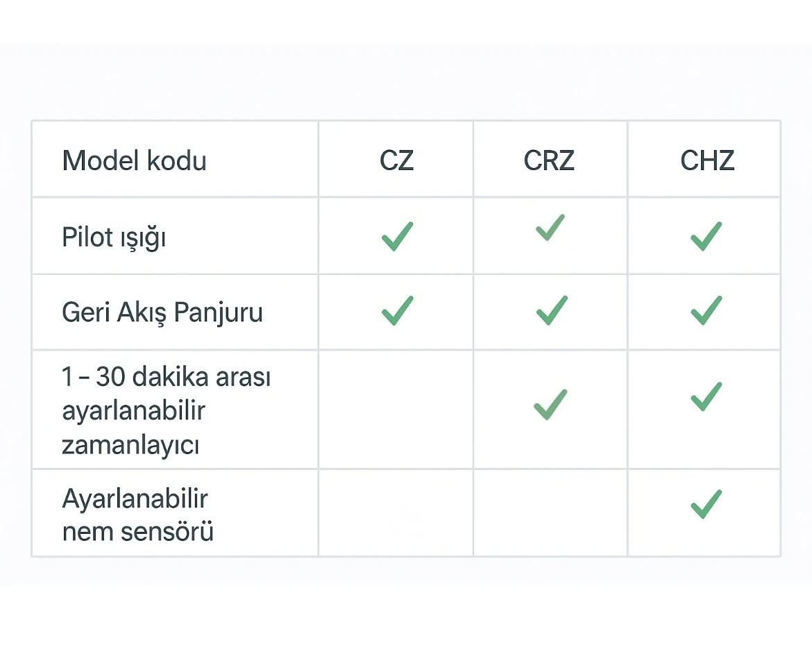Select the Geri Akış Panjuru checkmark for CRZ
The height and width of the screenshot is (654, 812).
coord(552,310)
